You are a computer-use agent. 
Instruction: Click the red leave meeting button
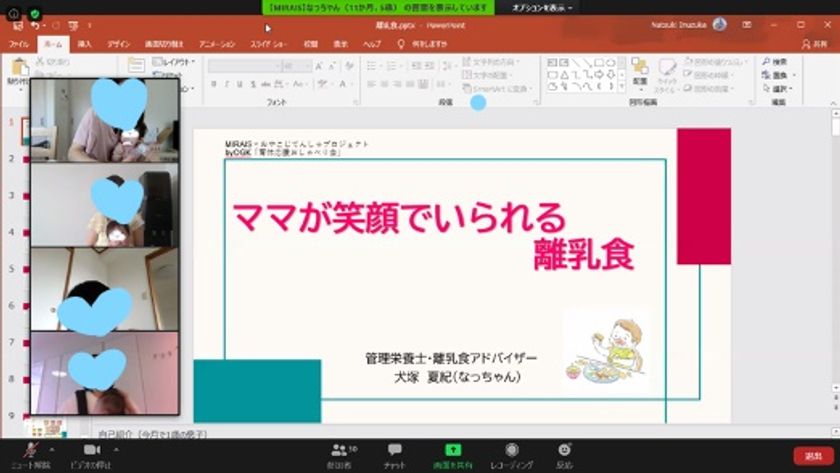[809, 455]
